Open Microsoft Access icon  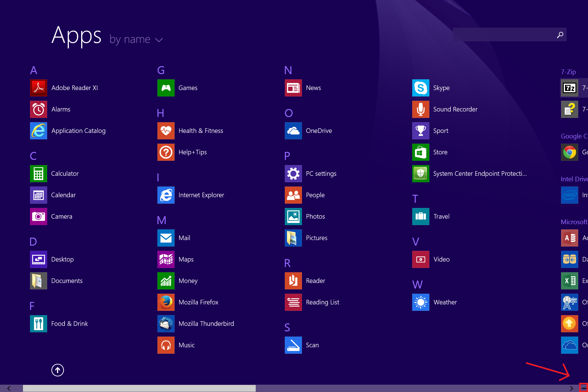coord(570,238)
